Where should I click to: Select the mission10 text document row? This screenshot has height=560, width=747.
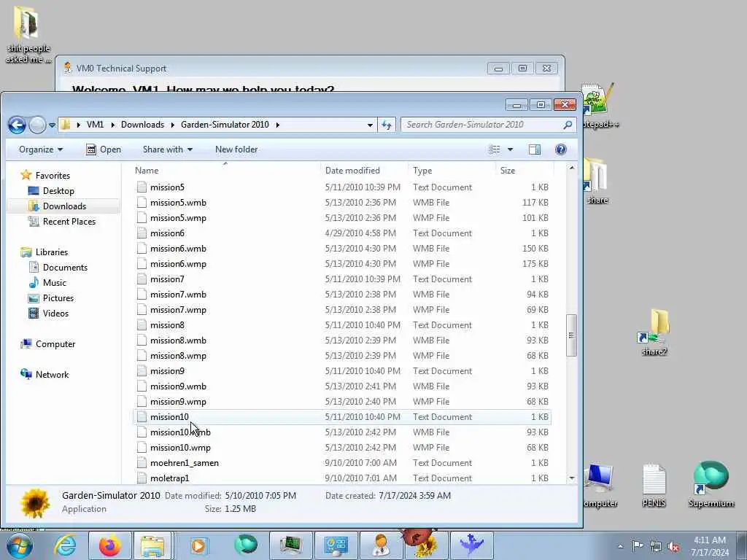(x=342, y=417)
